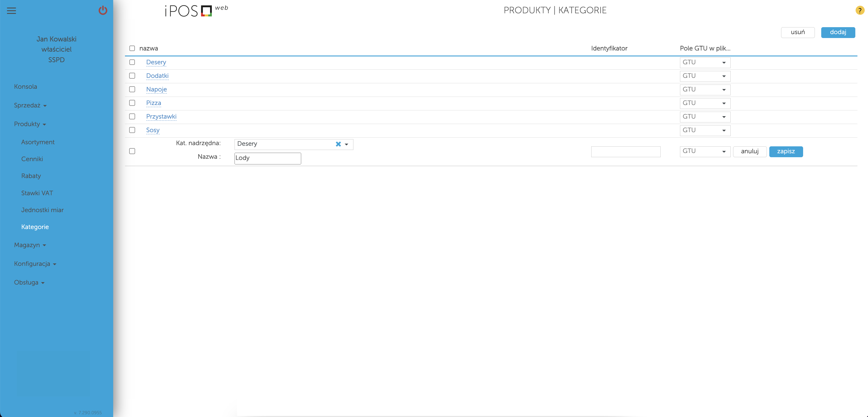Viewport: 868px width, 417px height.
Task: Expand the Kat. nadrzędna dropdown arrow
Action: tap(346, 145)
